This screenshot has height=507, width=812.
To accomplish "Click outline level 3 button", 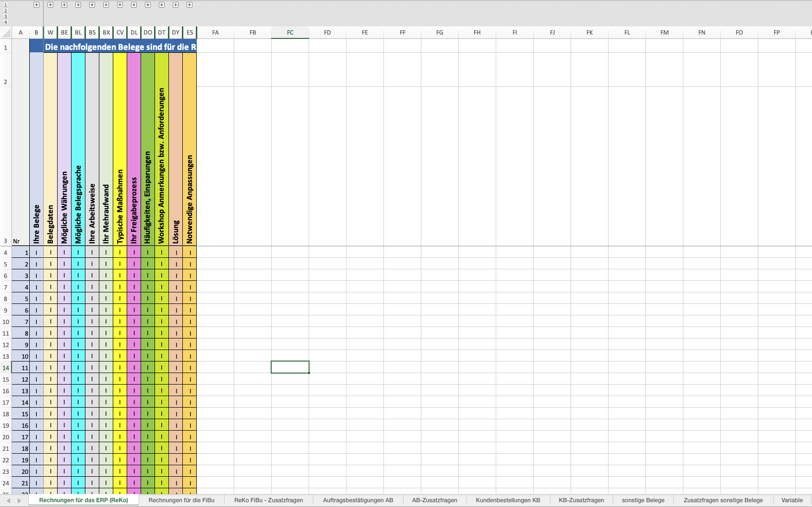I will (6, 16).
